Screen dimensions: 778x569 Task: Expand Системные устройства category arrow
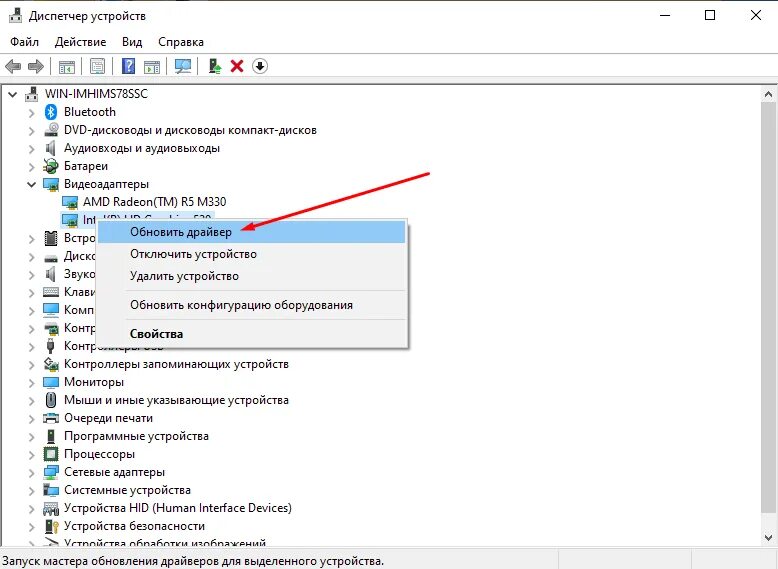(x=32, y=491)
